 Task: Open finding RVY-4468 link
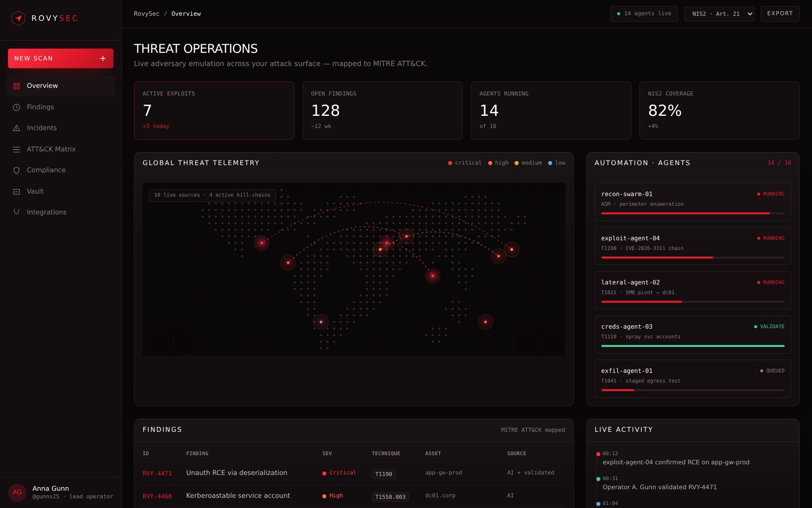coord(157,496)
